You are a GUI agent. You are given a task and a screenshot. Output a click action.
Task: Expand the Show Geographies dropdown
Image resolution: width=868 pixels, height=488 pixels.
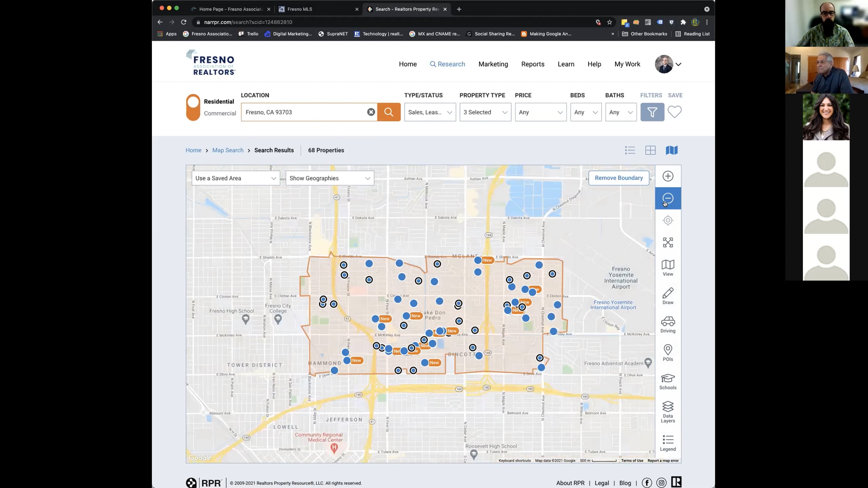[x=329, y=178]
